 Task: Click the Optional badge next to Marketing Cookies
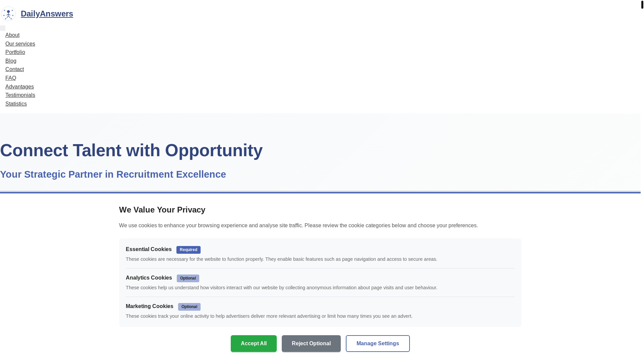tap(189, 307)
